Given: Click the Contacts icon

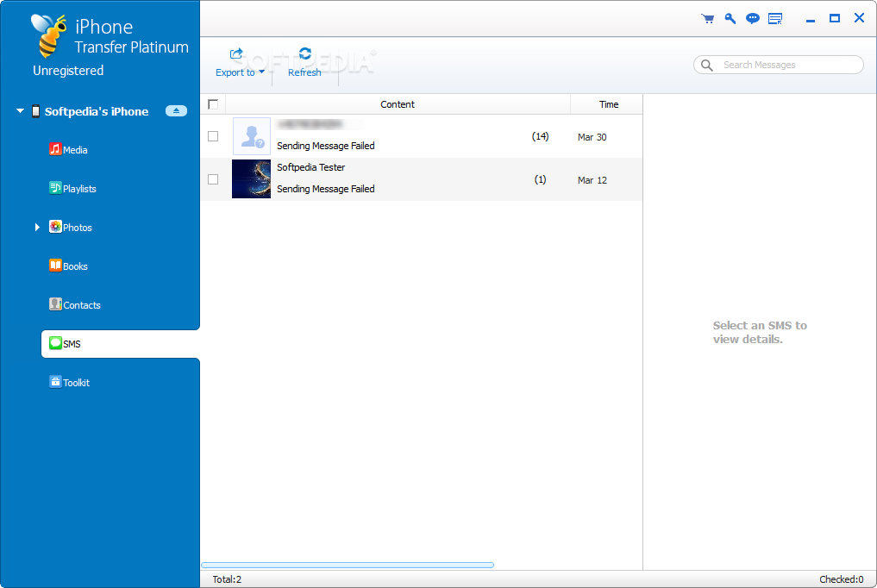Looking at the screenshot, I should click(x=55, y=304).
